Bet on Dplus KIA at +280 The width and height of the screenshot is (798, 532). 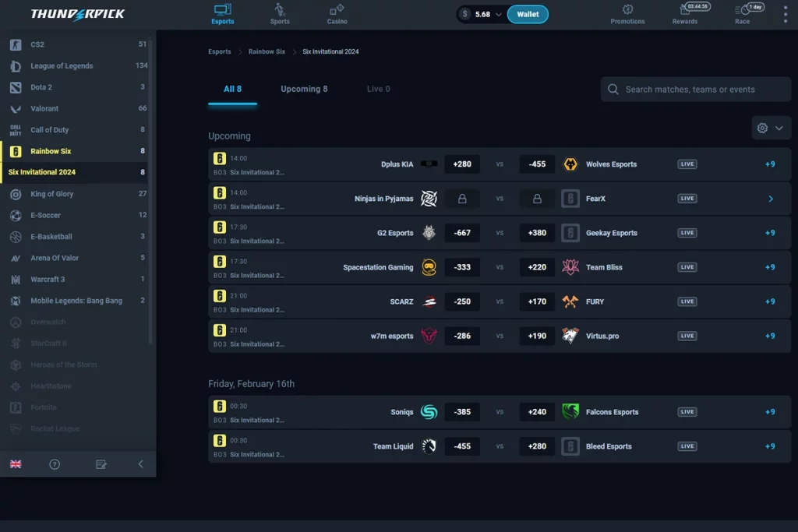(462, 164)
